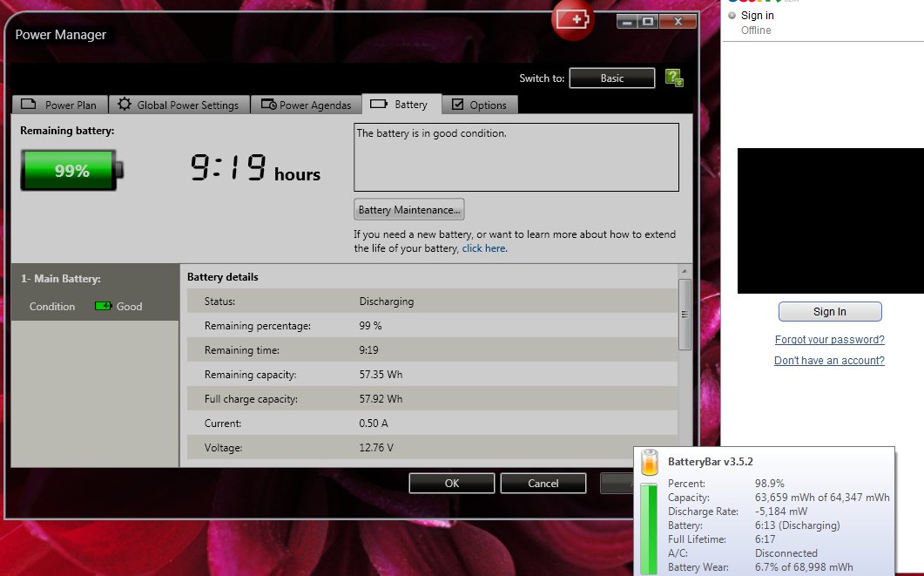The width and height of the screenshot is (924, 576).
Task: Click the Cancel button
Action: coord(543,483)
